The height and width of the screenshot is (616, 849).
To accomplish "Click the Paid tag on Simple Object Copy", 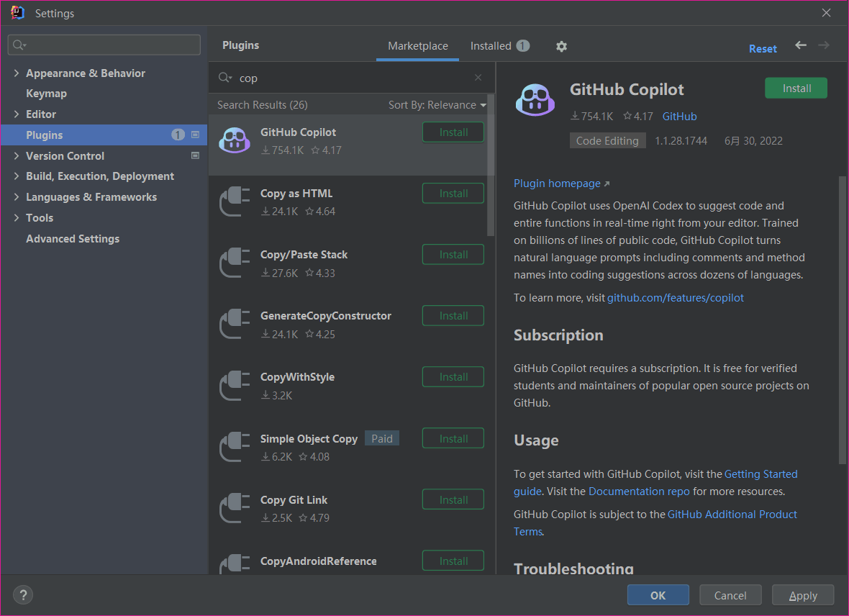I will 382,439.
